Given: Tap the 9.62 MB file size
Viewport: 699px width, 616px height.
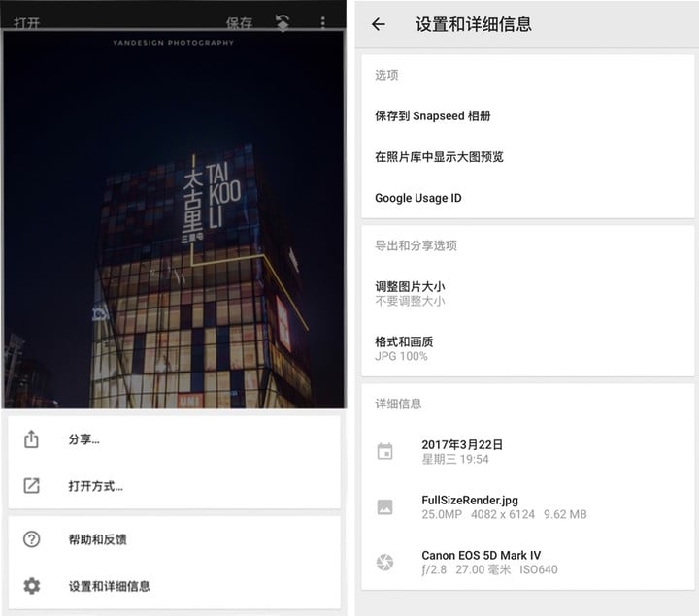Looking at the screenshot, I should pos(565,514).
